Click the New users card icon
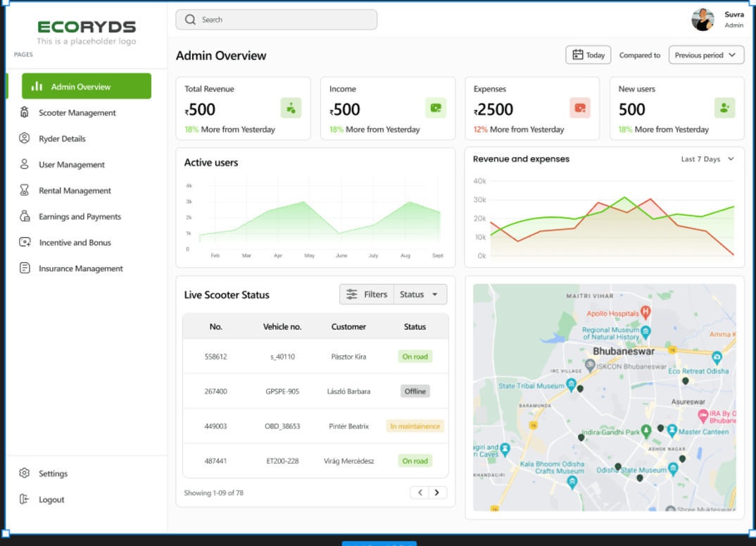The width and height of the screenshot is (756, 546). (x=724, y=108)
